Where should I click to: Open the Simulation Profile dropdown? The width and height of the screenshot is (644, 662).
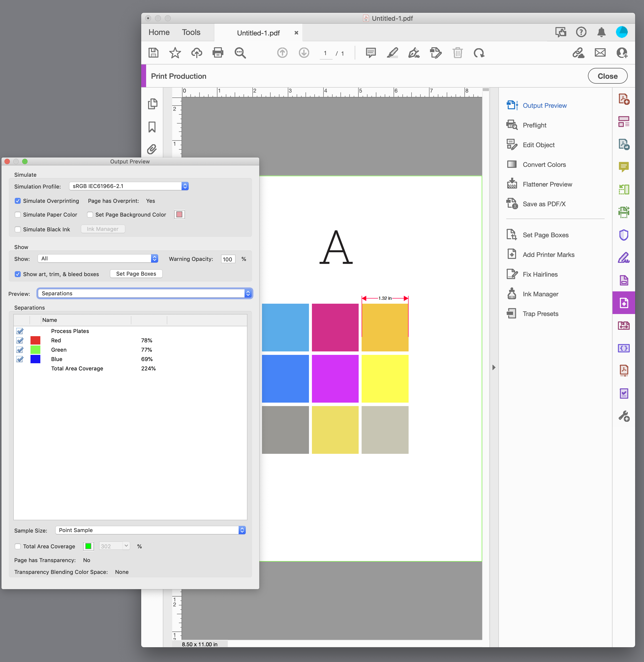click(128, 186)
